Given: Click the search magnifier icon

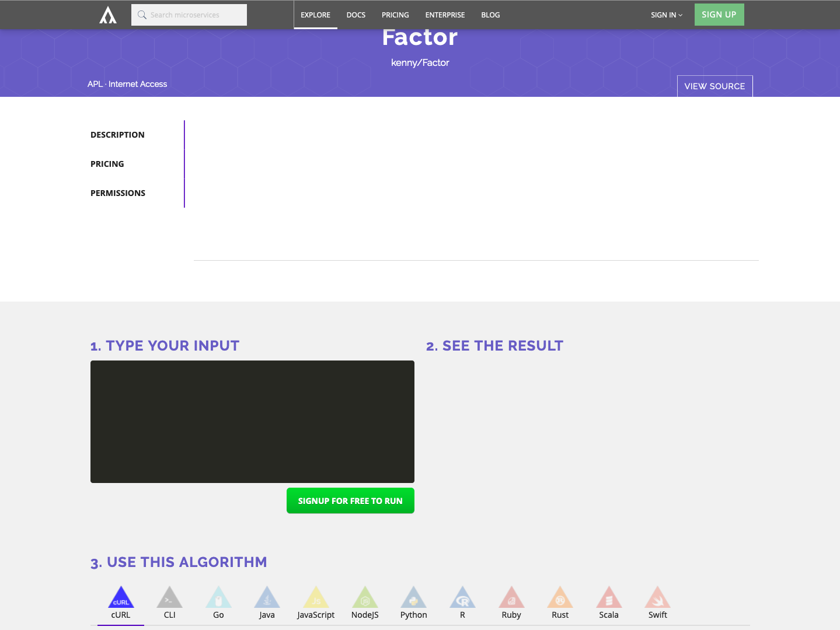Looking at the screenshot, I should [142, 15].
